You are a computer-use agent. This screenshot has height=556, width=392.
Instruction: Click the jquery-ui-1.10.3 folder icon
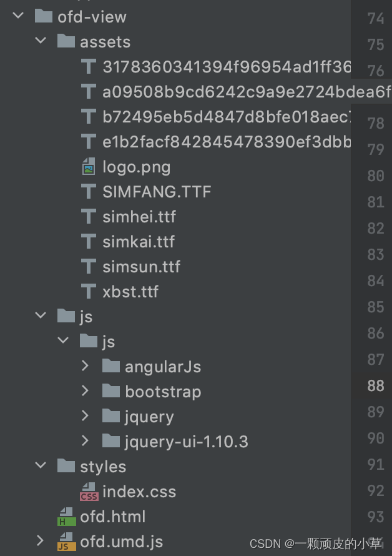click(111, 441)
